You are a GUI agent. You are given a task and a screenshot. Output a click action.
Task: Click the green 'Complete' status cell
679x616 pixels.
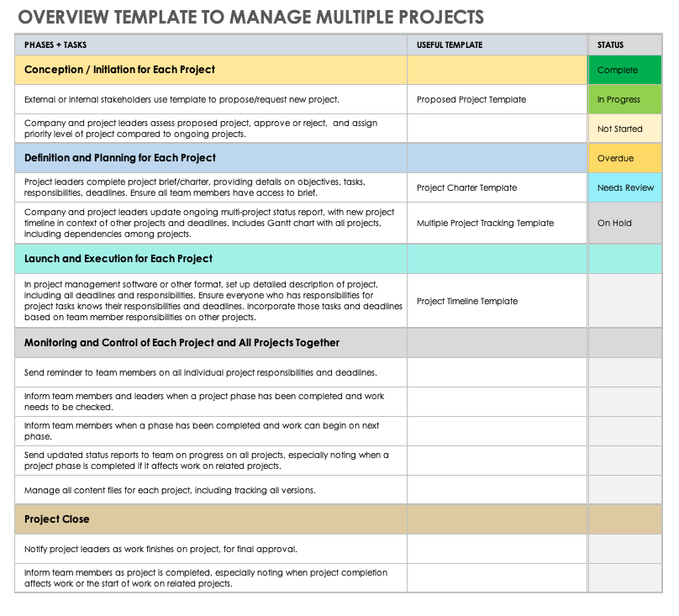(625, 70)
